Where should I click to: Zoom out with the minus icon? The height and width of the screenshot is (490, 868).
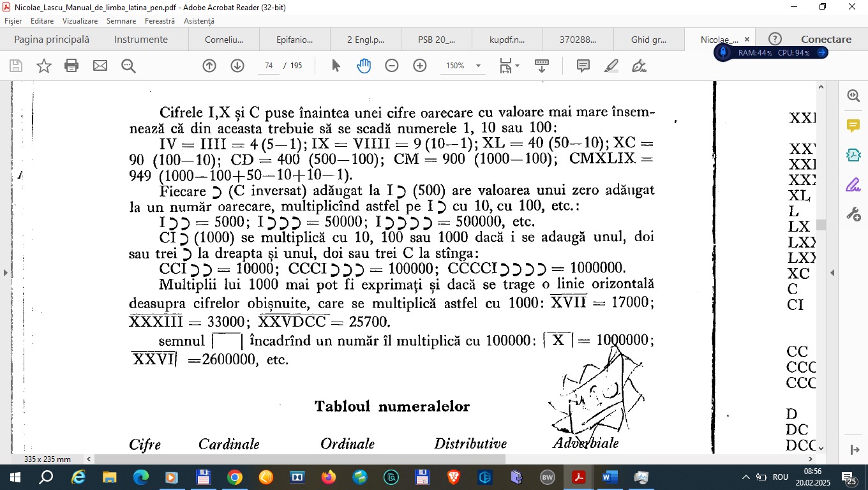(x=392, y=66)
